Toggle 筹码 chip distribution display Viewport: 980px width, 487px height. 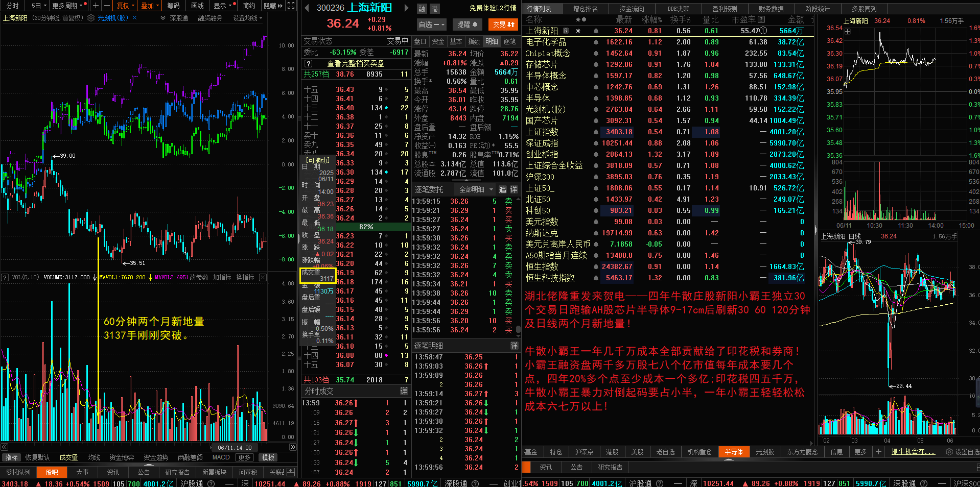coord(173,6)
